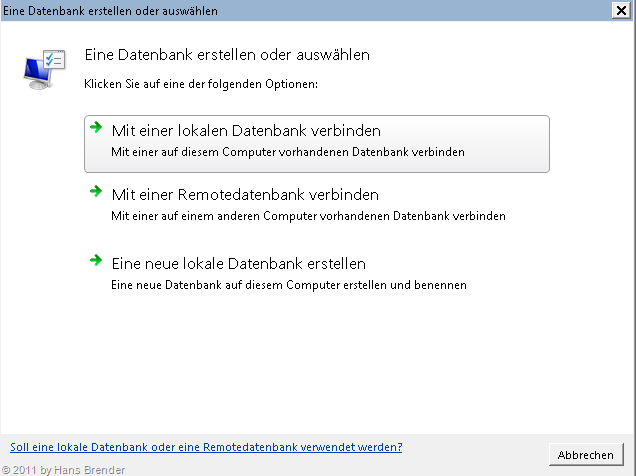Viewport: 636px width, 476px height.
Task: Click description mentioning "einem anderen Computer"
Action: (308, 215)
